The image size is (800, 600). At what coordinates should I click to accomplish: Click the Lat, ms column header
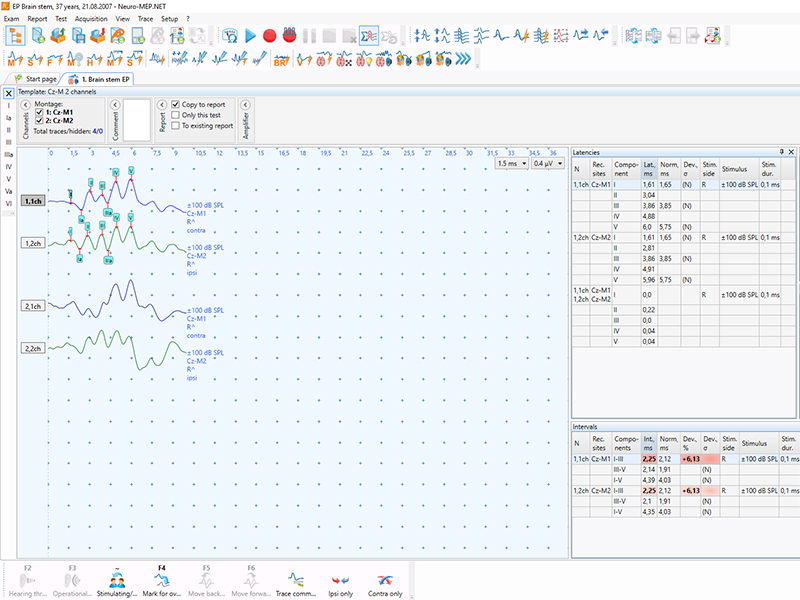pos(649,169)
